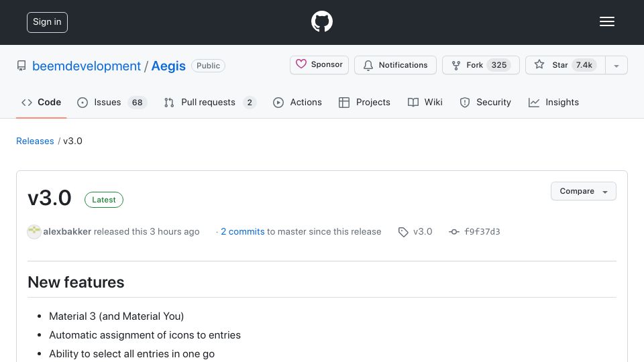
Task: Open the Wiki tab
Action: point(425,102)
